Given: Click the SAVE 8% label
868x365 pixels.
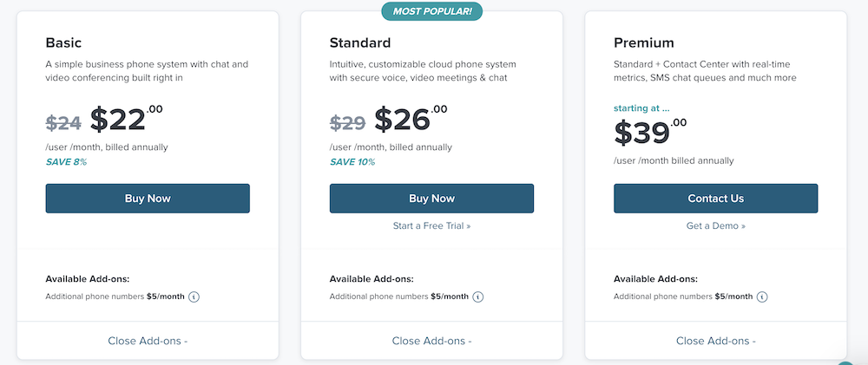Looking at the screenshot, I should click(x=66, y=162).
